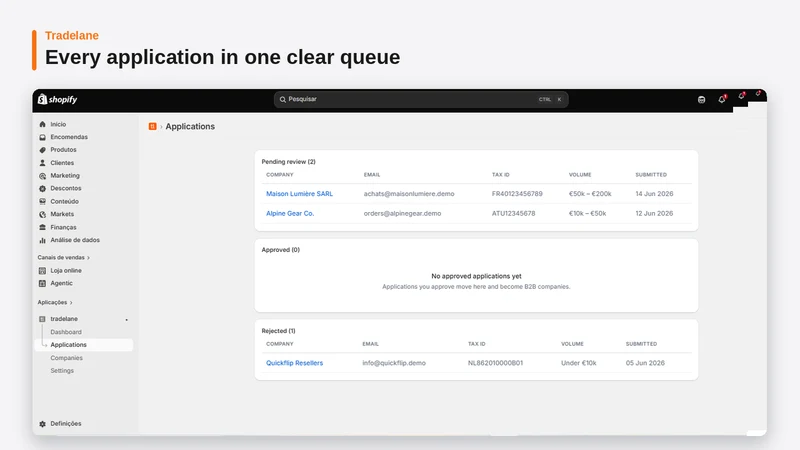This screenshot has height=450, width=800.
Task: Click the Rejected (1) heading
Action: 278,331
